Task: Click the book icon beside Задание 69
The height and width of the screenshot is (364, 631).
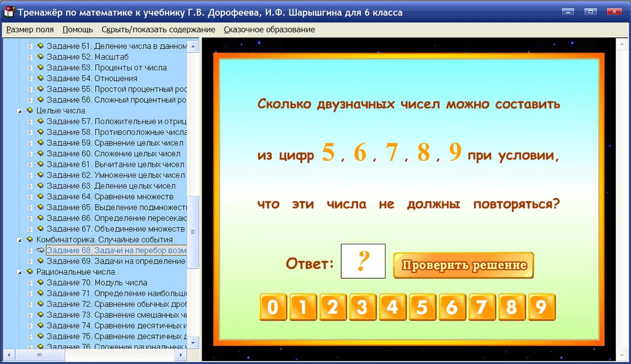Action: pyautogui.click(x=40, y=261)
